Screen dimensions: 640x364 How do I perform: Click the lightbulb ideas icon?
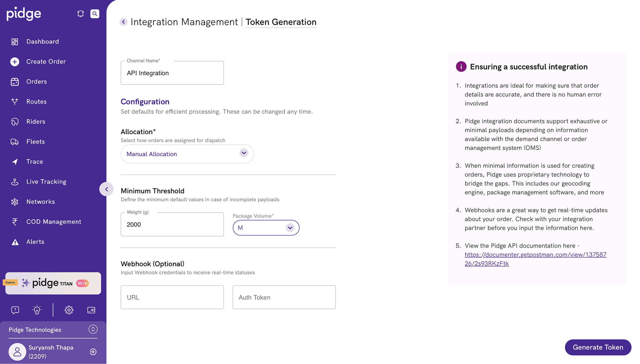coord(37,310)
